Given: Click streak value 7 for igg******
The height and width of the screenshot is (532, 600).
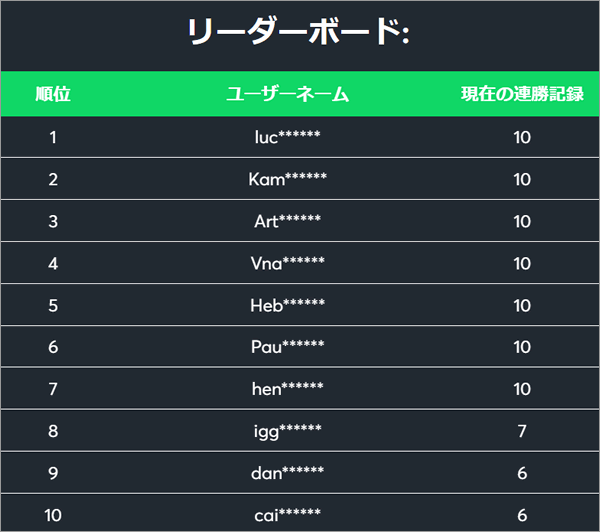Looking at the screenshot, I should click(x=522, y=431).
